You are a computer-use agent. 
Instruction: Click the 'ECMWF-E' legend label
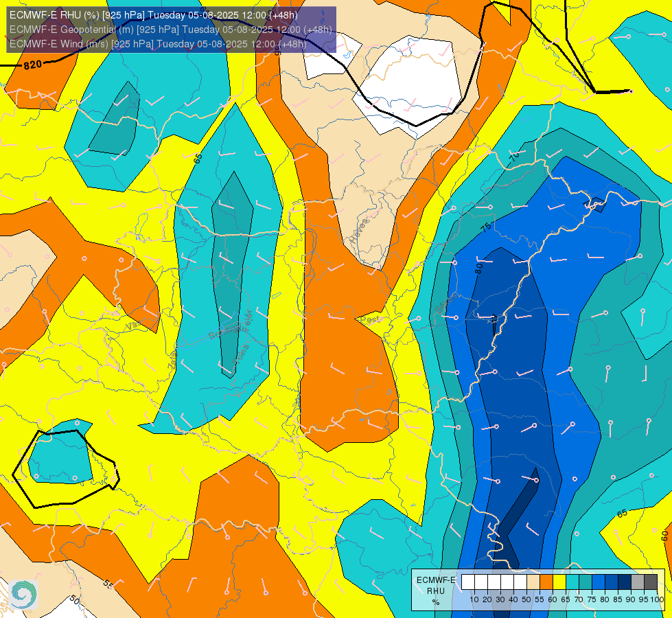[x=436, y=580]
